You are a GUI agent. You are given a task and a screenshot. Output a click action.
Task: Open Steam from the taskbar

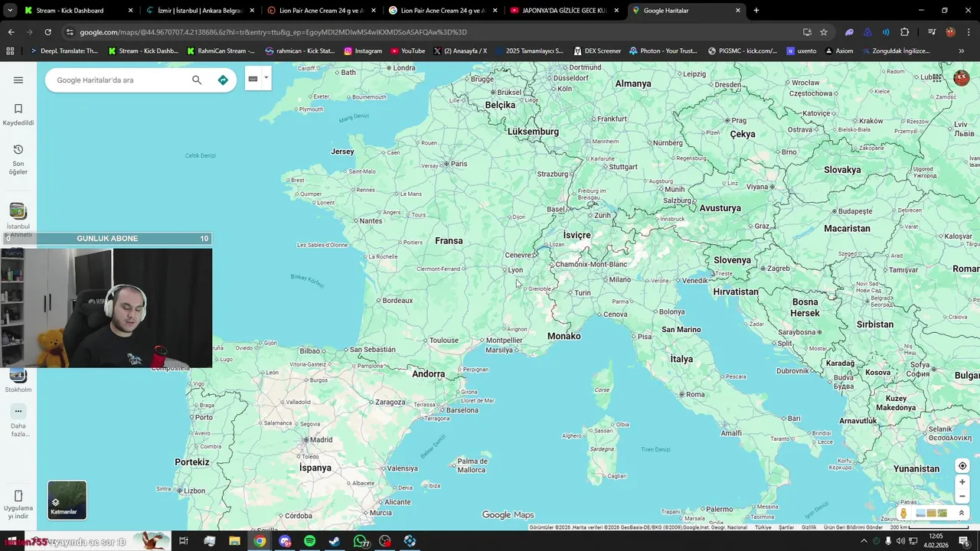point(335,541)
